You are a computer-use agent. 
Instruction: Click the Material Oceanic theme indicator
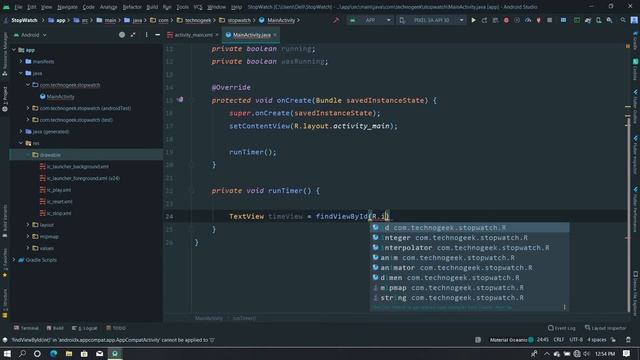click(x=511, y=340)
